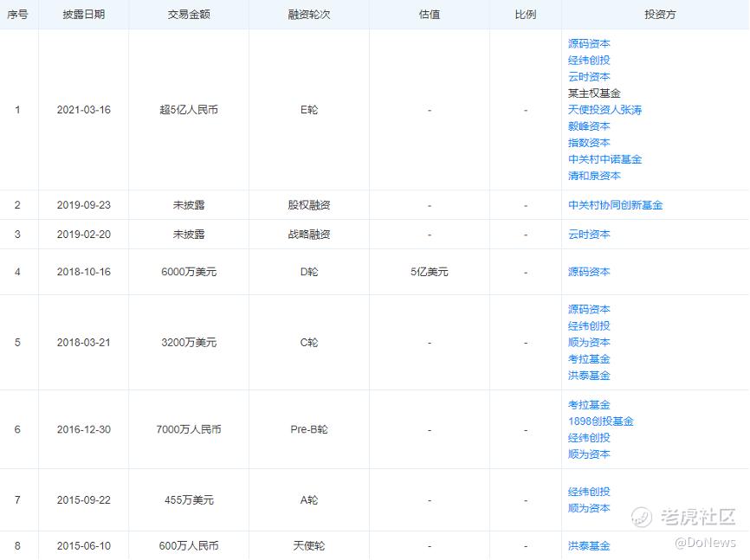Select 顺为资本 in the Pre-B轮 row
Viewport: 750px width, 560px height.
(589, 454)
